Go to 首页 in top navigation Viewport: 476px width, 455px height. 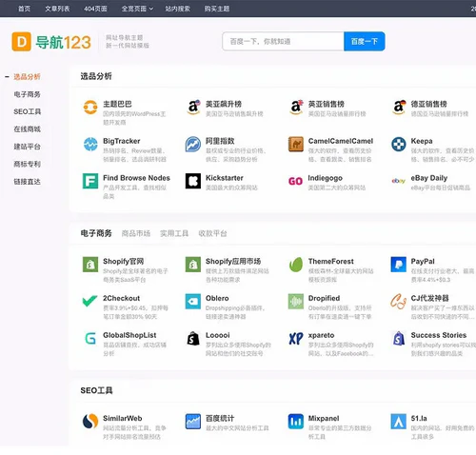[25, 9]
